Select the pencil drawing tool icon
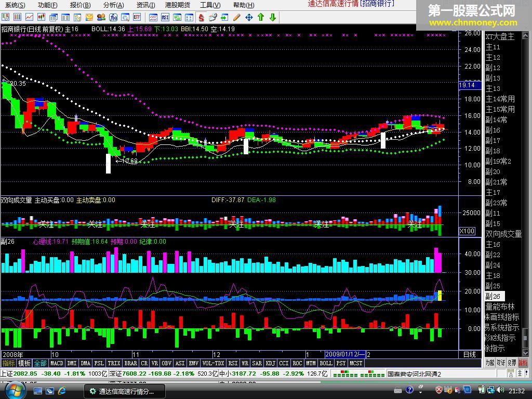 tap(237, 17)
